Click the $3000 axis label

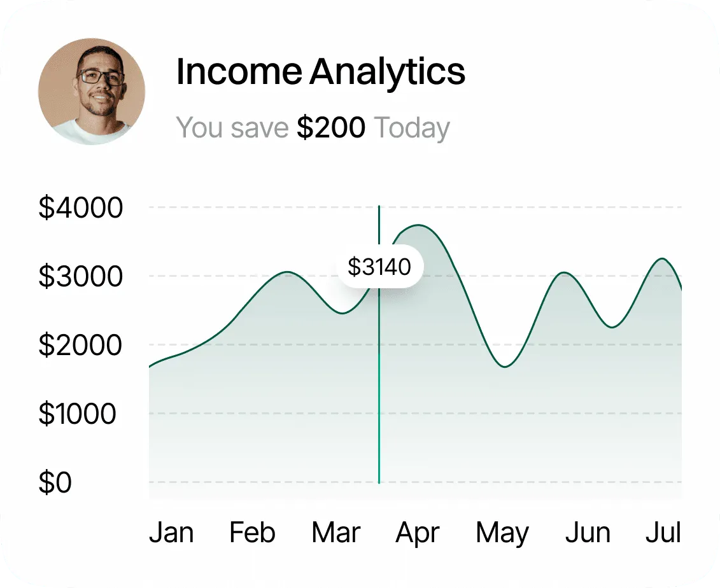point(80,277)
